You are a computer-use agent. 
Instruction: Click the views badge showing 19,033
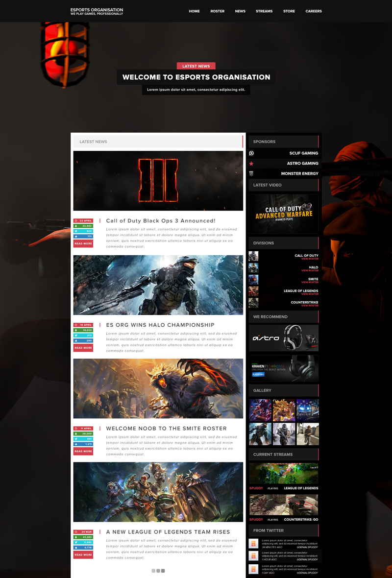[x=83, y=330]
